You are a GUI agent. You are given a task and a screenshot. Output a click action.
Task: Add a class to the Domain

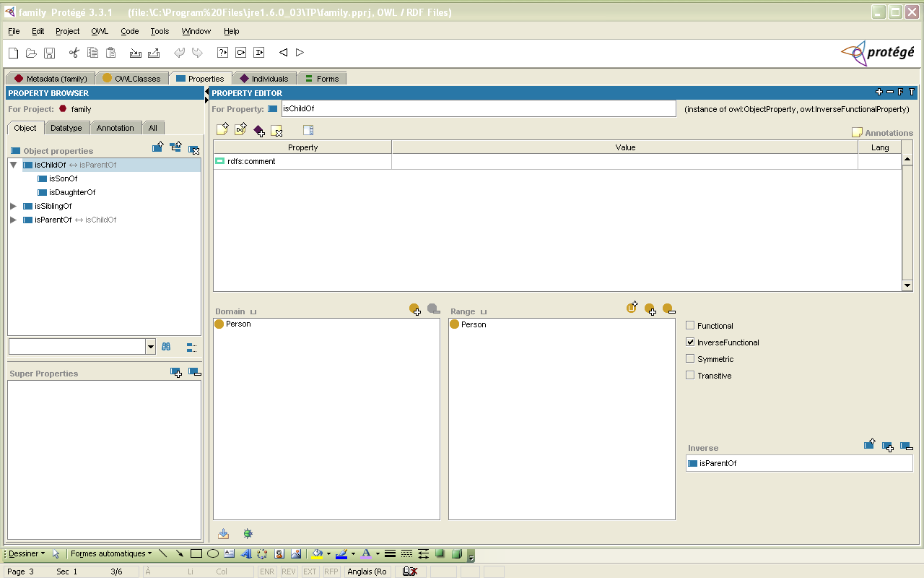coord(415,309)
